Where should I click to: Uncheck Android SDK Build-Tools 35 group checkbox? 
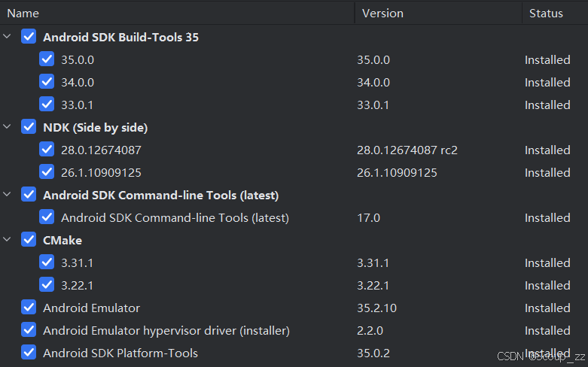tap(29, 37)
